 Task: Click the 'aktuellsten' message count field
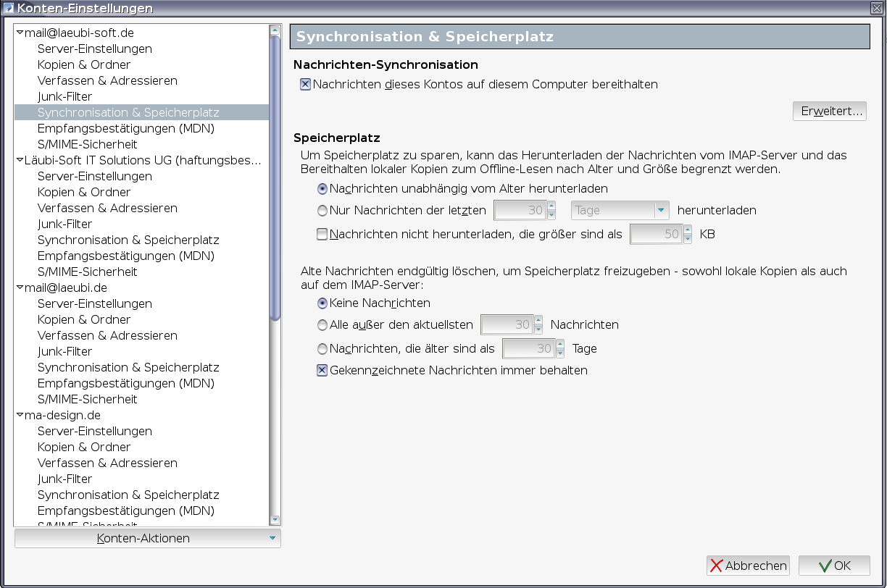[507, 324]
